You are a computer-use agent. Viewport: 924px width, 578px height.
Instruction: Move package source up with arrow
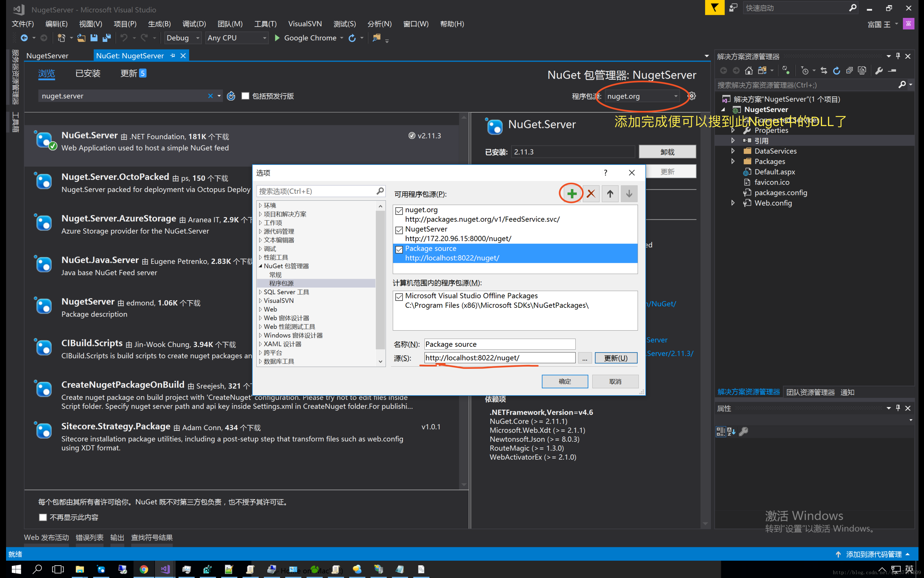pos(610,194)
